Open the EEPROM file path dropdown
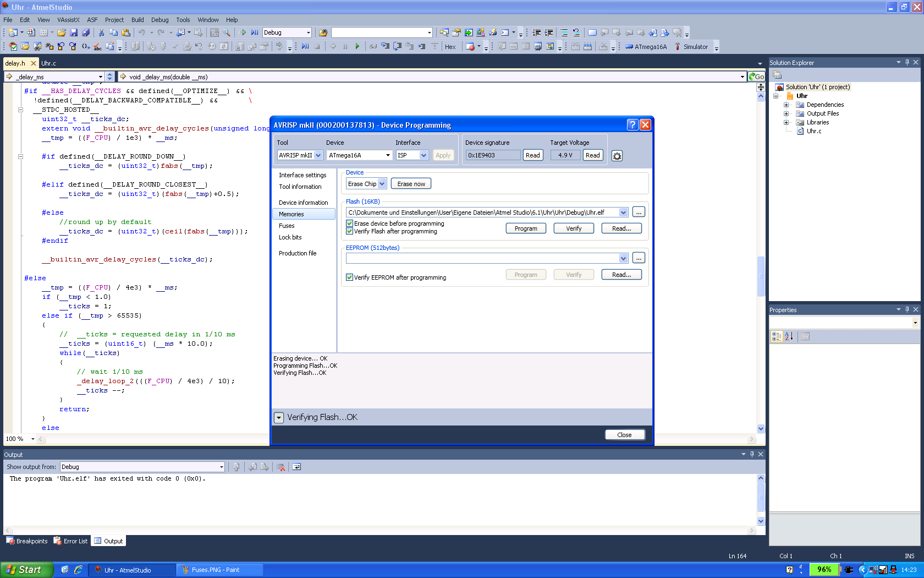The height and width of the screenshot is (578, 924). tap(623, 258)
